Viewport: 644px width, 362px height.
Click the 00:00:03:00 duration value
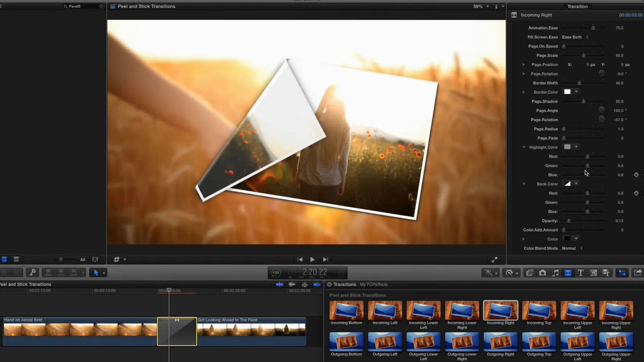click(631, 16)
